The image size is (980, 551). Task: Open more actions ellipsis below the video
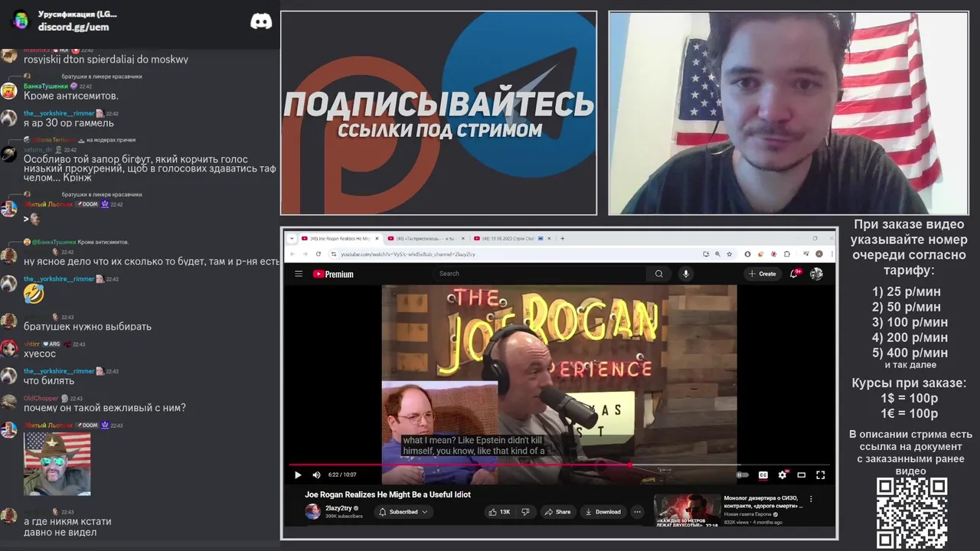pyautogui.click(x=637, y=512)
